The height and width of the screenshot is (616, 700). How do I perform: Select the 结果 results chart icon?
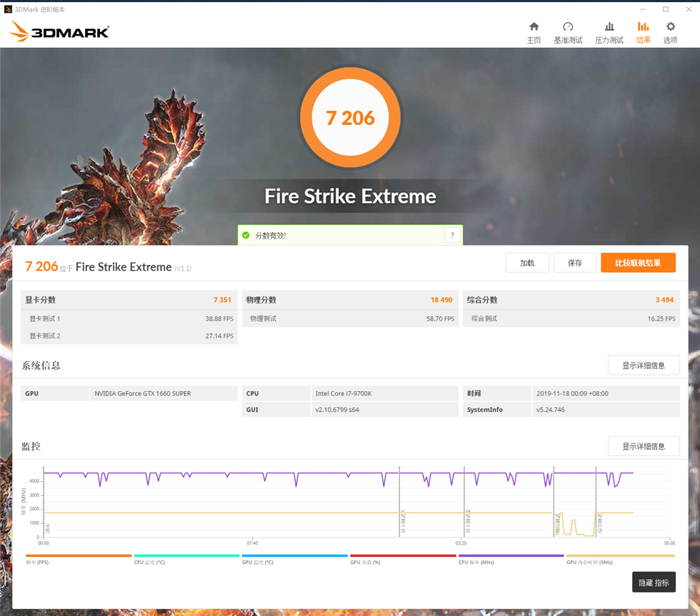pyautogui.click(x=644, y=26)
